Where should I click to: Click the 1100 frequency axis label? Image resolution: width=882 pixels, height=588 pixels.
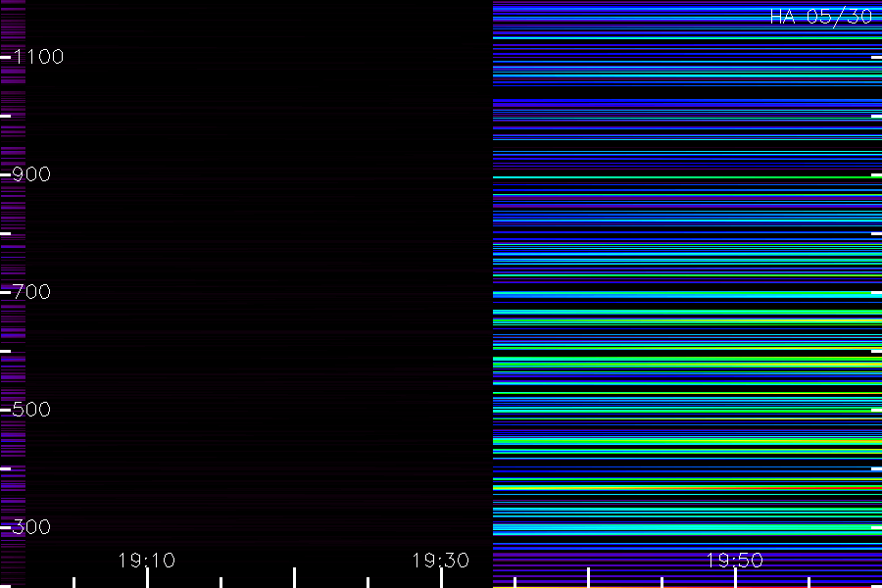click(x=38, y=57)
